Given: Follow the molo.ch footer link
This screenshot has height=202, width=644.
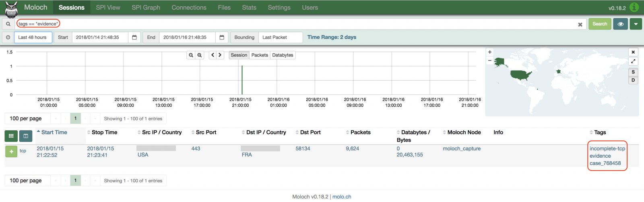Looking at the screenshot, I should (x=342, y=197).
